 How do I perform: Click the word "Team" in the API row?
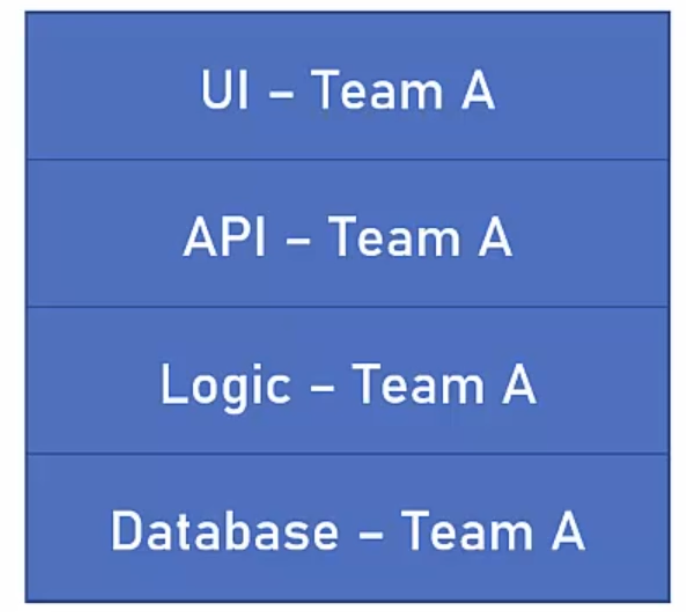tap(395, 238)
